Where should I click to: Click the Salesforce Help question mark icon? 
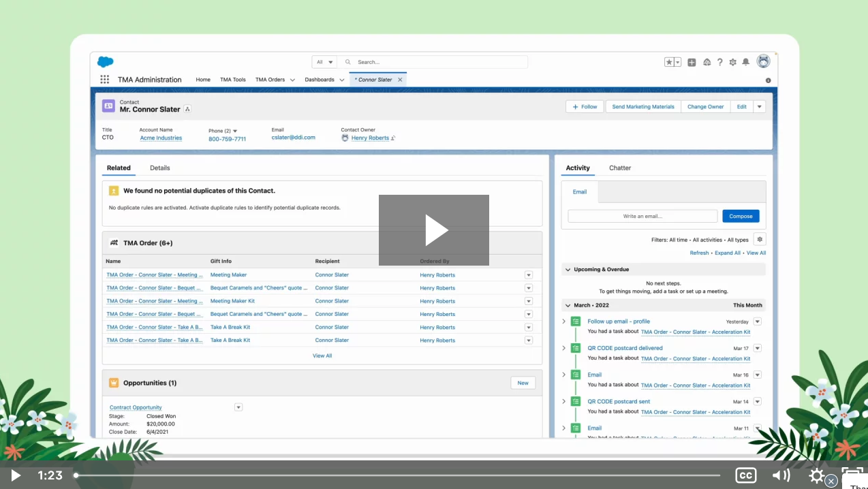(720, 61)
